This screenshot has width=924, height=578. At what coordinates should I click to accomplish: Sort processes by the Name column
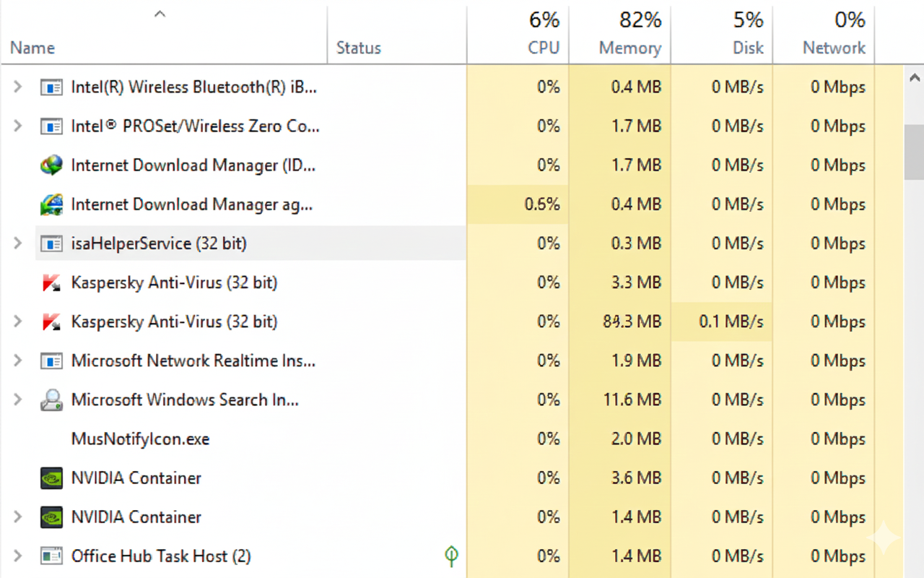[x=32, y=48]
